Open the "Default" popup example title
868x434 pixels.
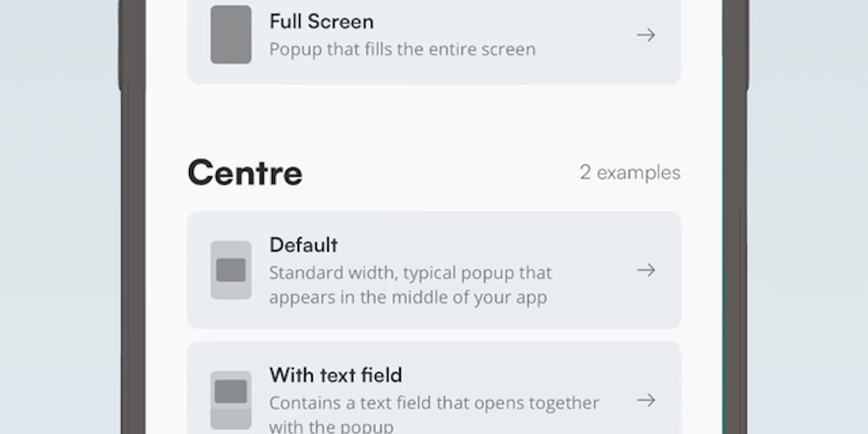pos(303,245)
